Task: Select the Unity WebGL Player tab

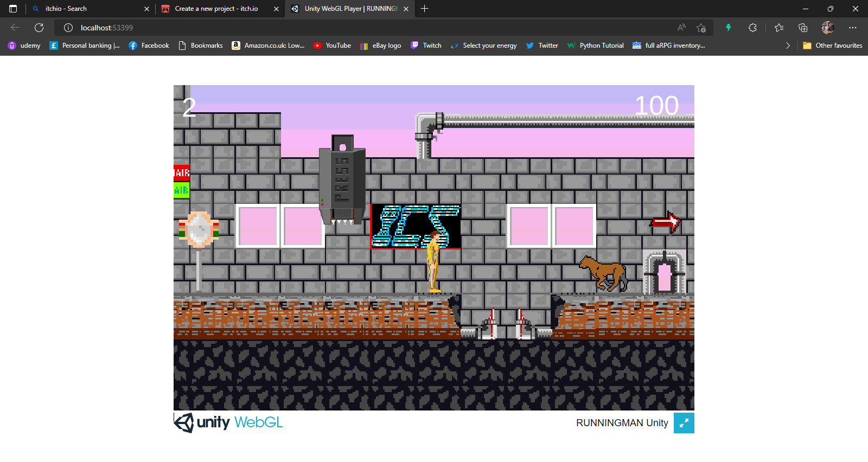Action: pyautogui.click(x=350, y=9)
